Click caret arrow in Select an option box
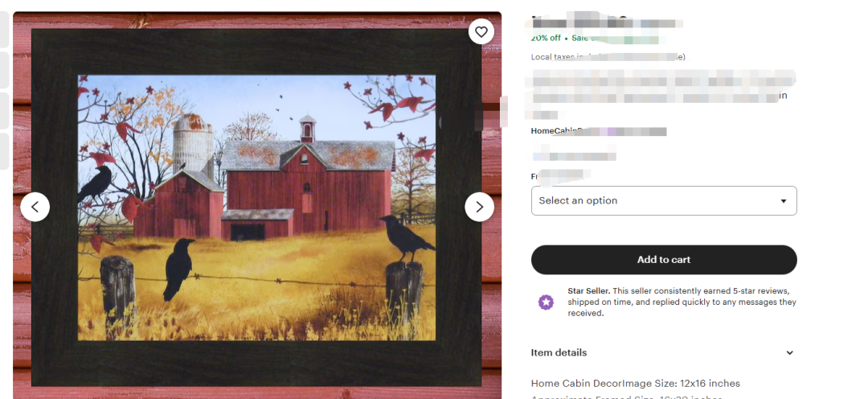Viewport: 868px width, 399px height. click(x=784, y=201)
